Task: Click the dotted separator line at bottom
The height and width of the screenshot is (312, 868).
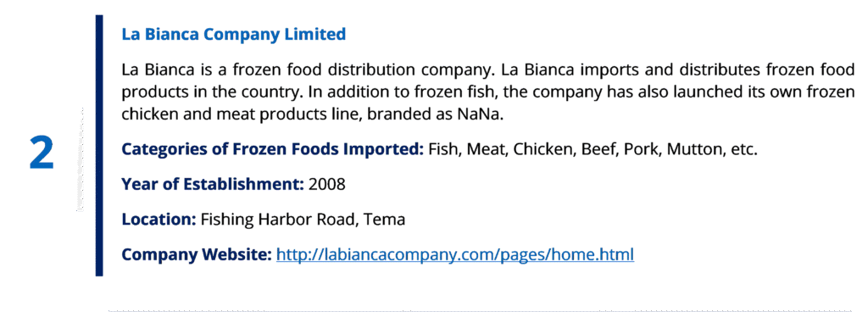Action: 480,310
